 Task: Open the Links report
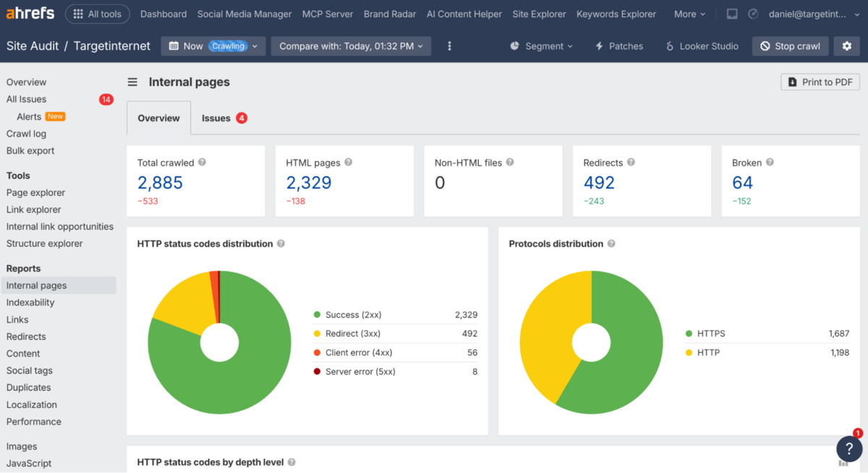tap(17, 320)
